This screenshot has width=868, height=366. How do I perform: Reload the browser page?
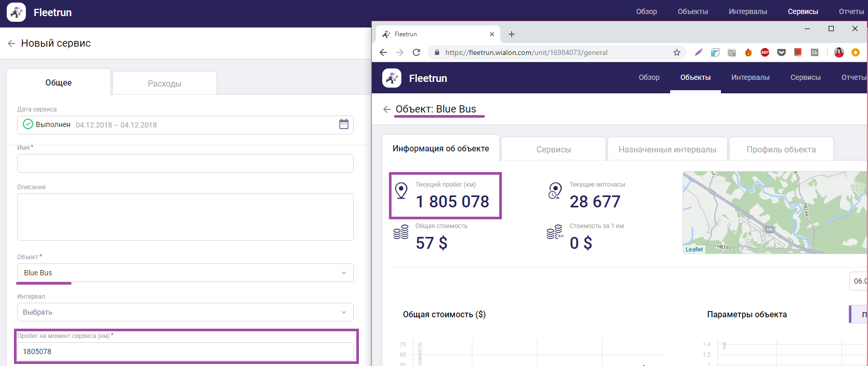click(x=416, y=52)
